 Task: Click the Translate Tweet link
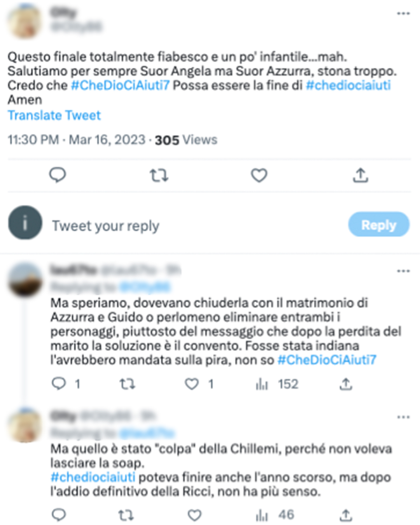click(54, 115)
